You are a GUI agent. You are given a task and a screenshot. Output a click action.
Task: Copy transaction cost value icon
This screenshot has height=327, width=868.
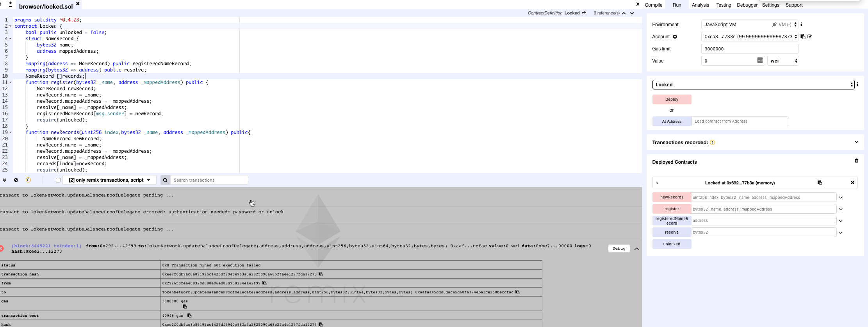(x=189, y=316)
